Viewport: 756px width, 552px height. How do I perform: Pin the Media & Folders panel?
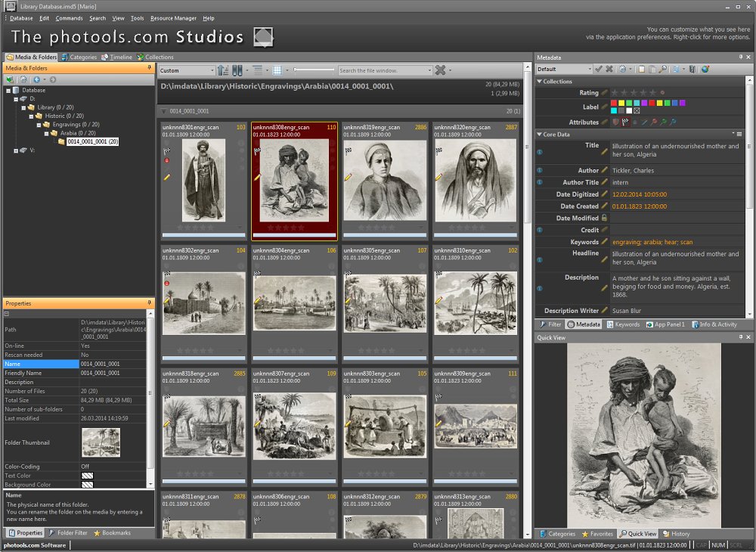coord(150,68)
